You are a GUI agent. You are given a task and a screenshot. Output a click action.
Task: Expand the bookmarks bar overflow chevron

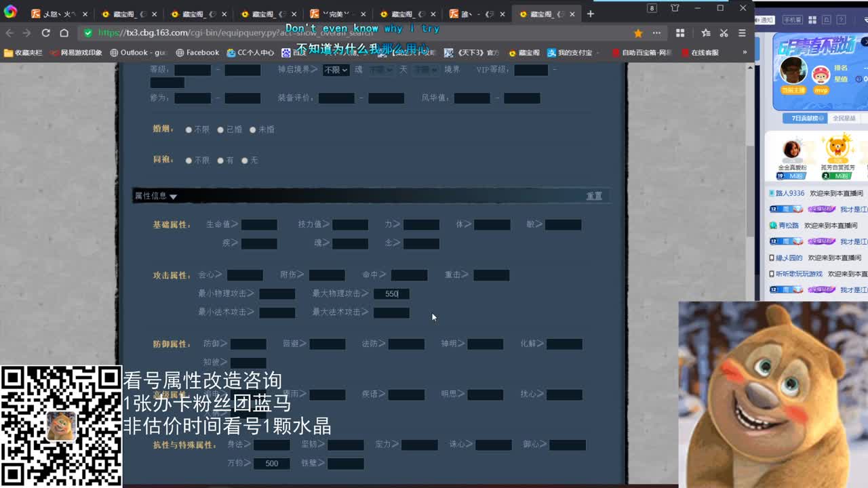[x=745, y=52]
